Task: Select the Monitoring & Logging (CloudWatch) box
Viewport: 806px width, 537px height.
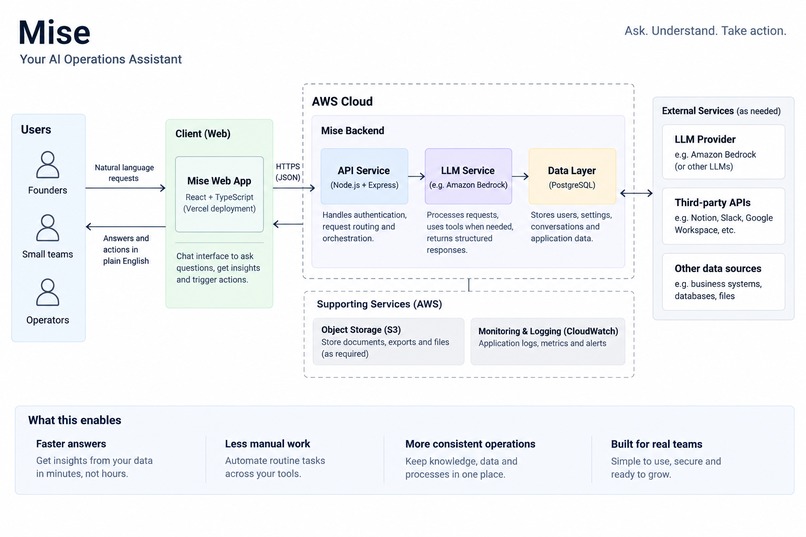Action: 548,341
